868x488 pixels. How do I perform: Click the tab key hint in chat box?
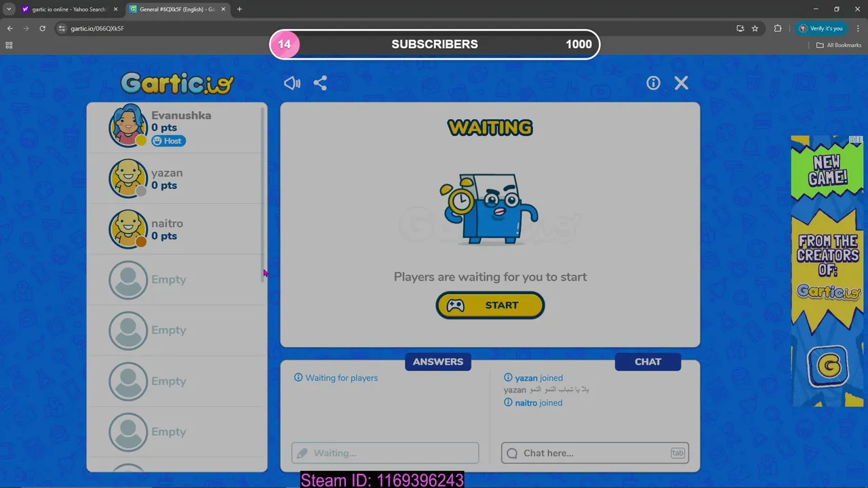click(677, 453)
